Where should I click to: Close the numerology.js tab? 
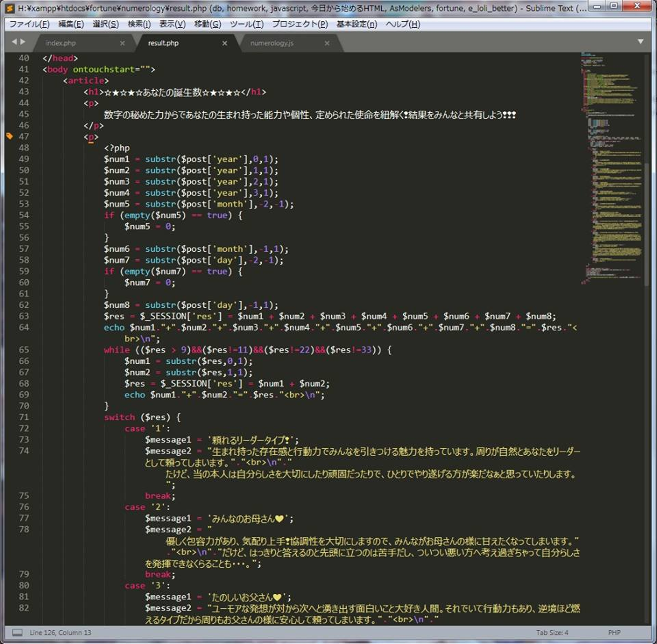click(x=327, y=43)
